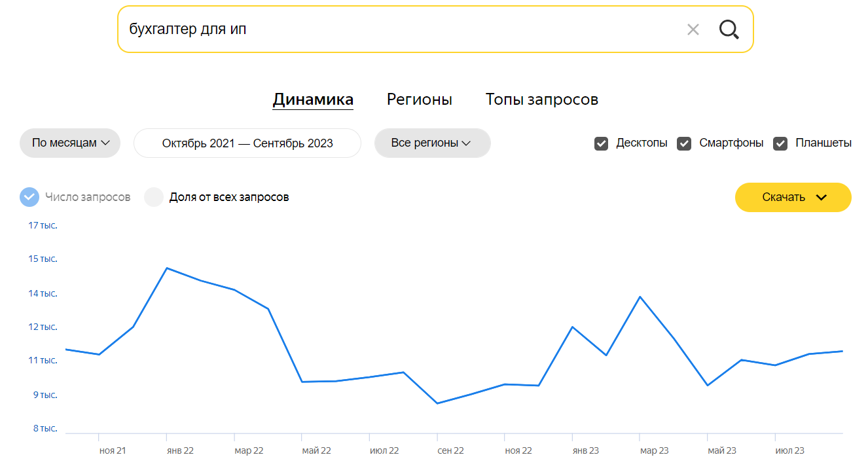Open date range Октябрь 2021 — Сентябрь 2023
Image resolution: width=868 pixels, height=474 pixels.
[x=247, y=143]
